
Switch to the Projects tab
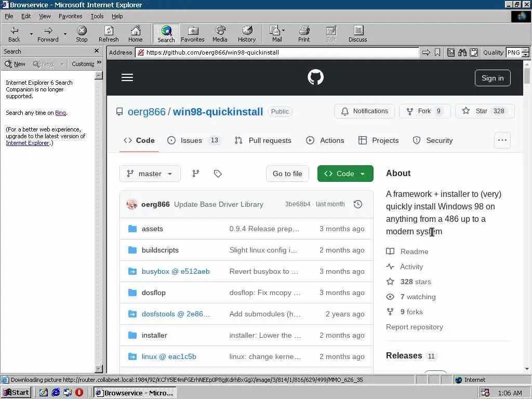379,140
